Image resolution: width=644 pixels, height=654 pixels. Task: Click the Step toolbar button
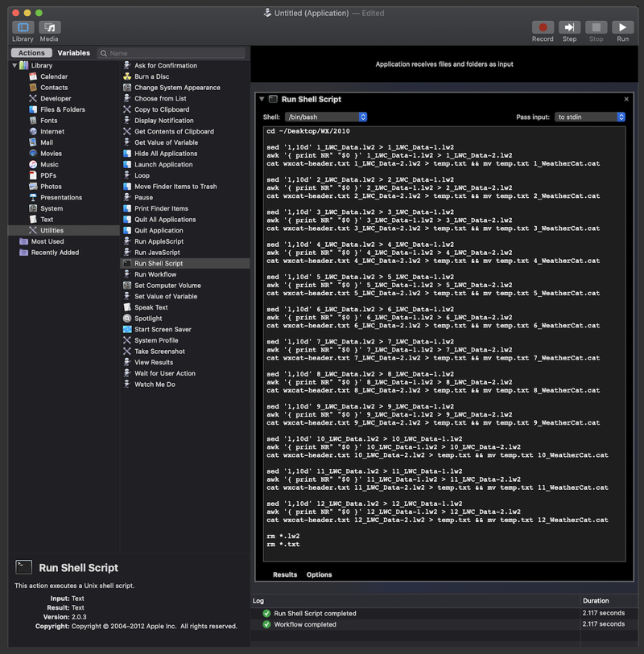pos(569,27)
